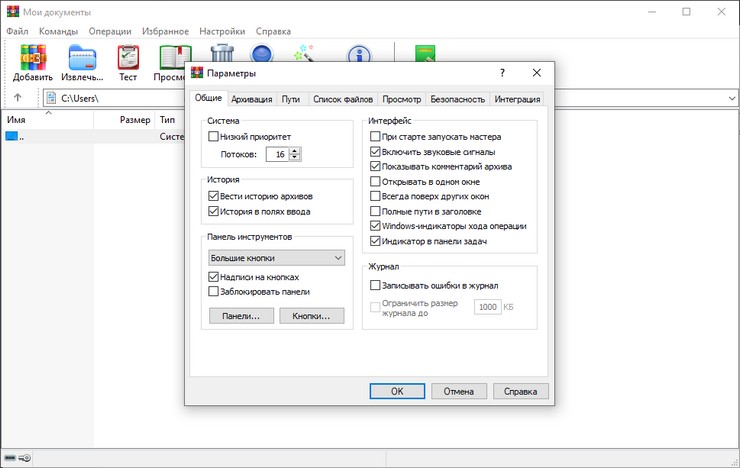Click the up-arrow parent folder icon
Screen dimensions: 740x468
tap(18, 98)
